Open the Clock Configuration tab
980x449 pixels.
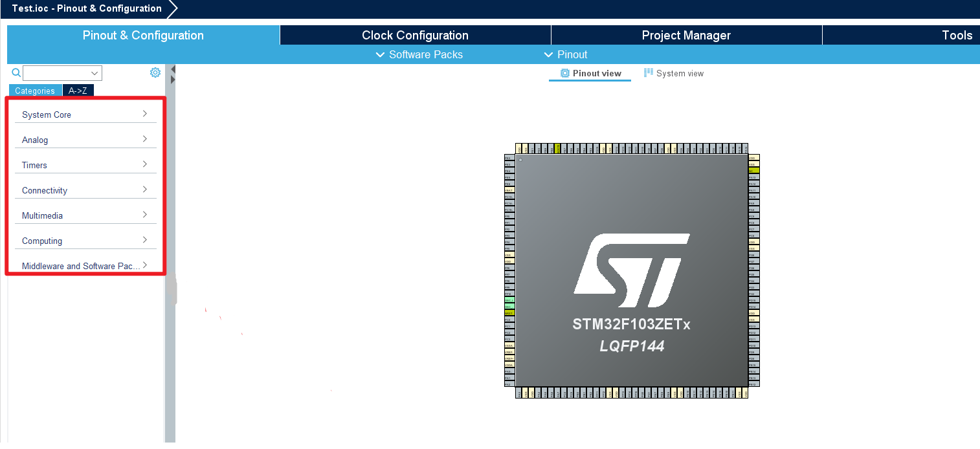tap(415, 36)
